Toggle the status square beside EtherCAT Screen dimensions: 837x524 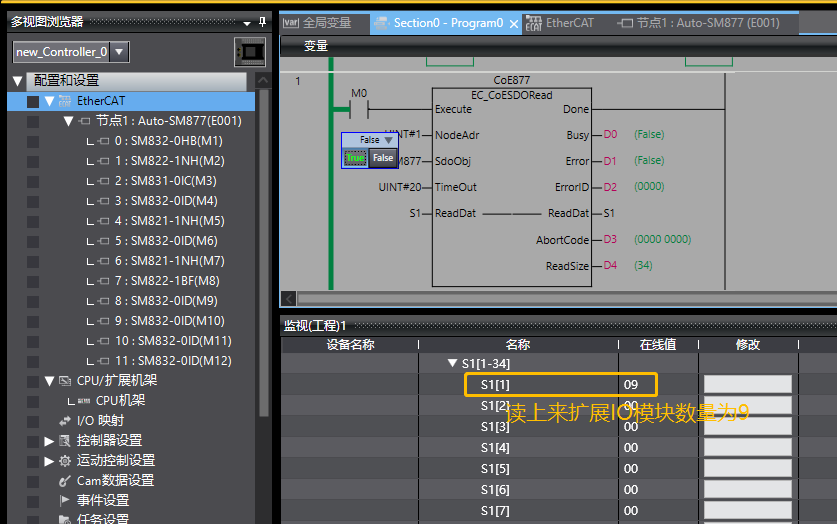point(33,101)
